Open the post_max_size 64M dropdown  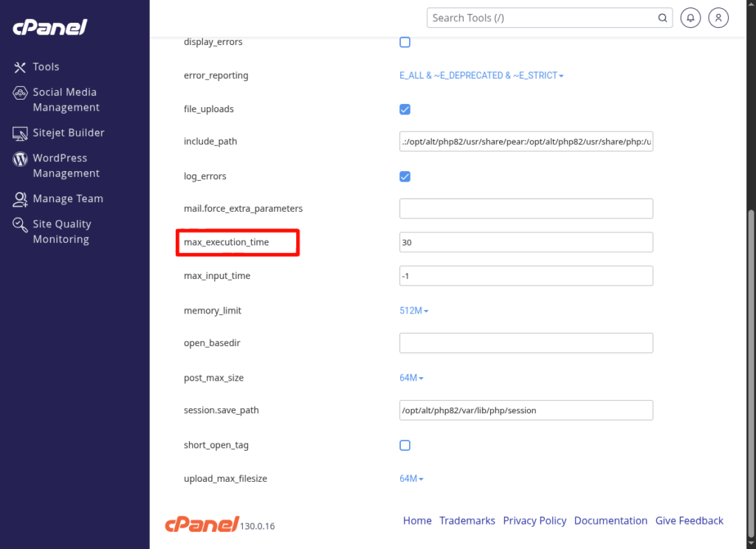tap(411, 378)
